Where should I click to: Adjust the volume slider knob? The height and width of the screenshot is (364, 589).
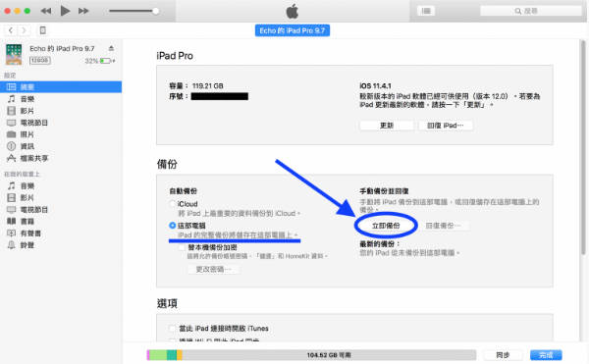tap(155, 11)
